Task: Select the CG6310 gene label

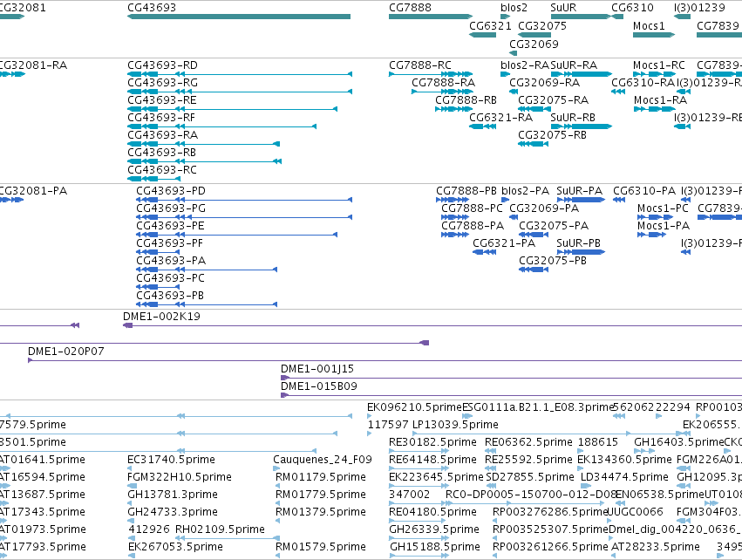Action: pos(632,8)
